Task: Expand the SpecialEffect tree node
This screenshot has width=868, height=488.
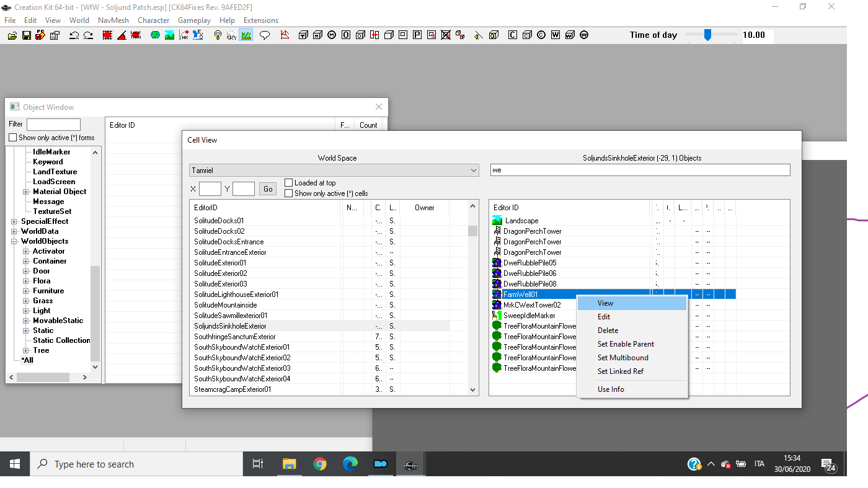Action: (14, 221)
